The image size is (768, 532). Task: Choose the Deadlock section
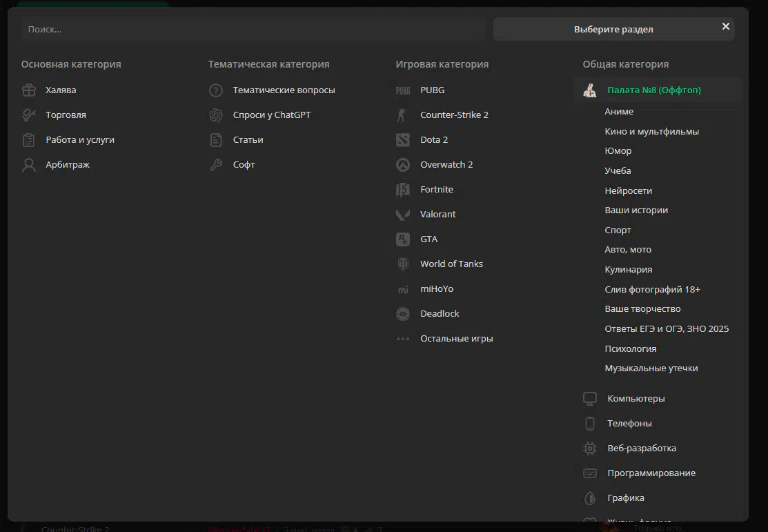tap(440, 314)
